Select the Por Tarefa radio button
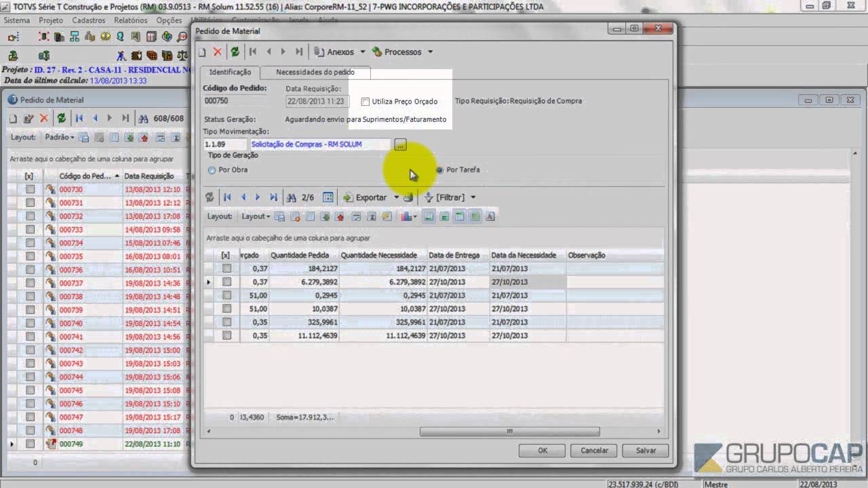 [439, 170]
